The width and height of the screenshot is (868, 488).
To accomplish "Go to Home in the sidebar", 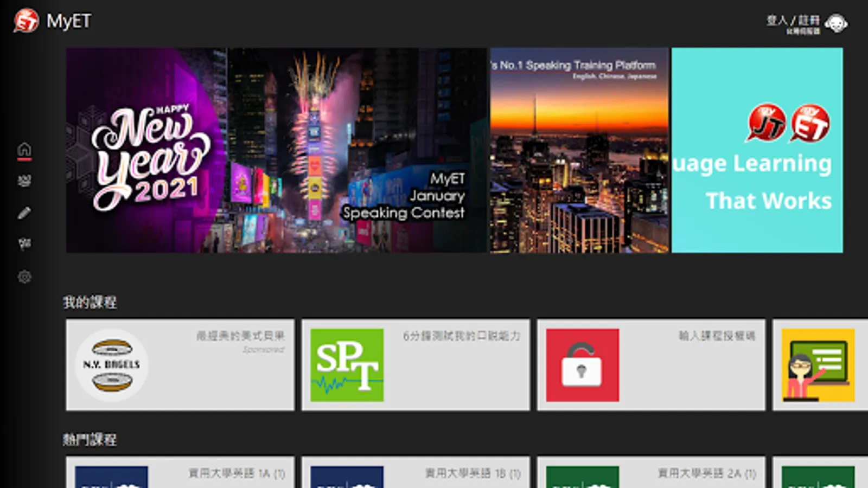I will point(24,150).
